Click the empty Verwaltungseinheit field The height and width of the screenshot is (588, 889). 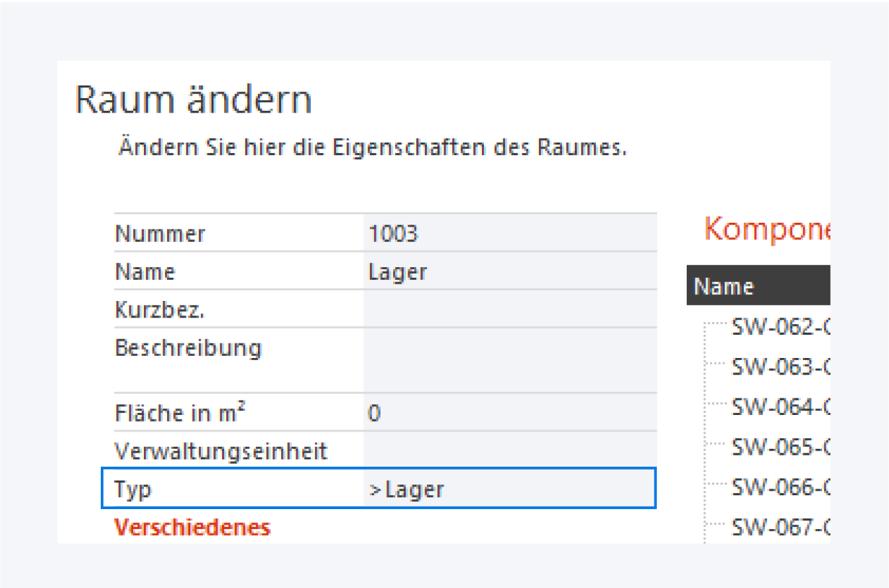[x=509, y=451]
